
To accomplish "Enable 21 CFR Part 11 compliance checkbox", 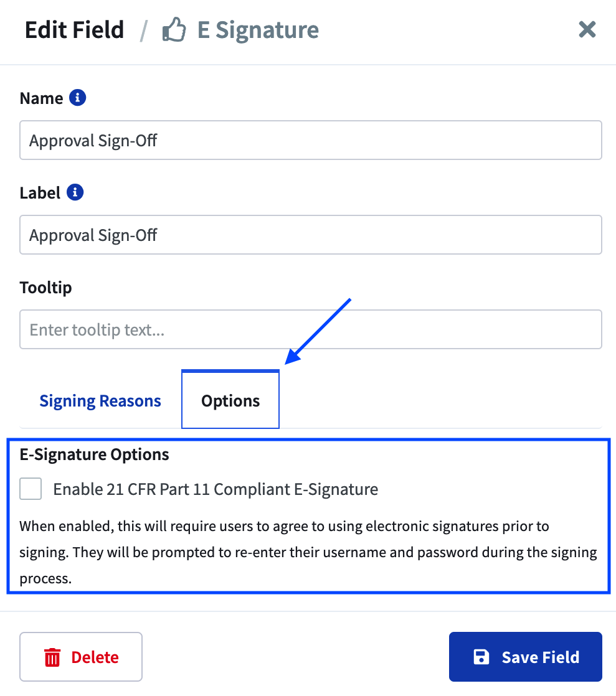I will point(31,489).
